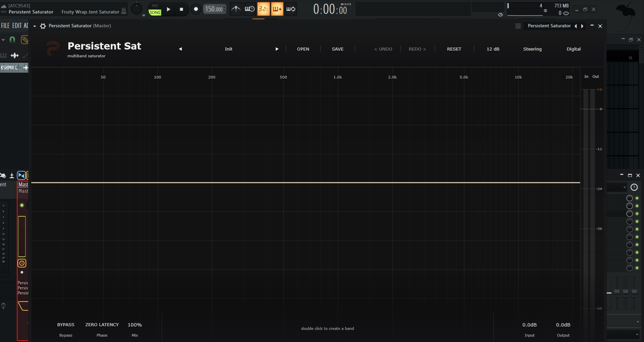Toggle the plugin BYPASS switch
The image size is (644, 342).
(66, 325)
